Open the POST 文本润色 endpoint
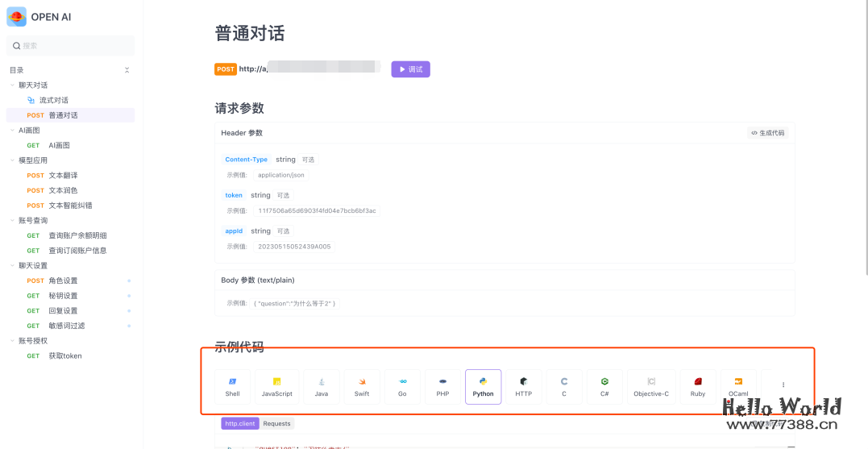Image resolution: width=868 pixels, height=449 pixels. tap(70, 190)
